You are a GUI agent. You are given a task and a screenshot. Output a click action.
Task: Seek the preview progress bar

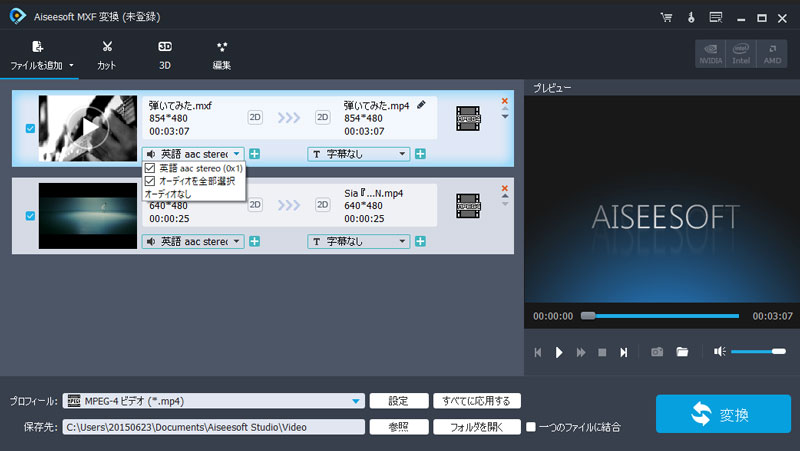tap(662, 316)
